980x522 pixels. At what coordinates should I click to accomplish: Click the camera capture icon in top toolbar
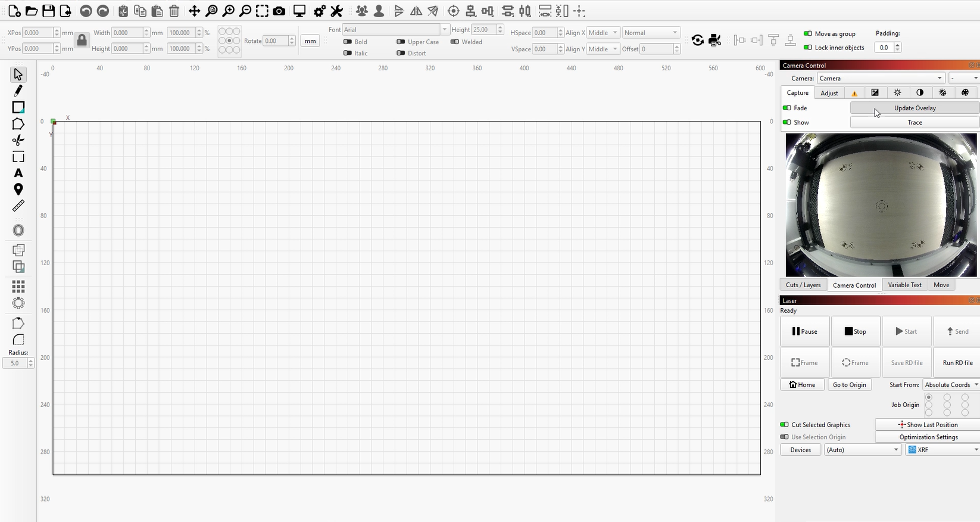(279, 11)
